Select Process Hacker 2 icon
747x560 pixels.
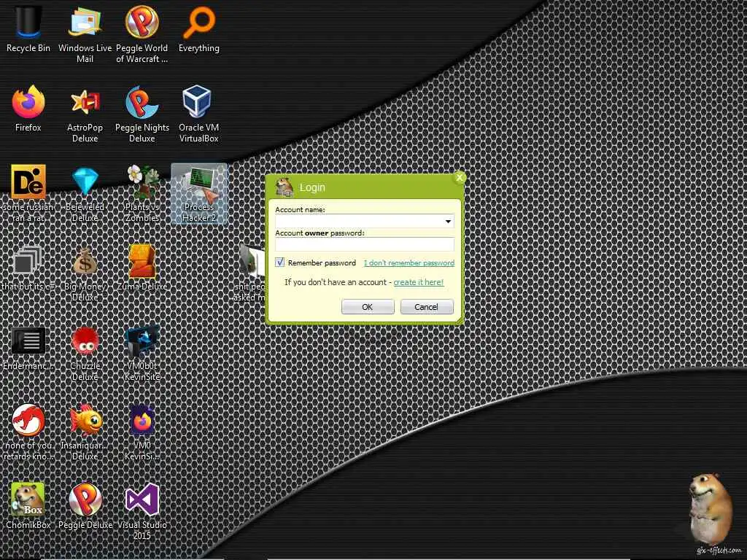[199, 193]
